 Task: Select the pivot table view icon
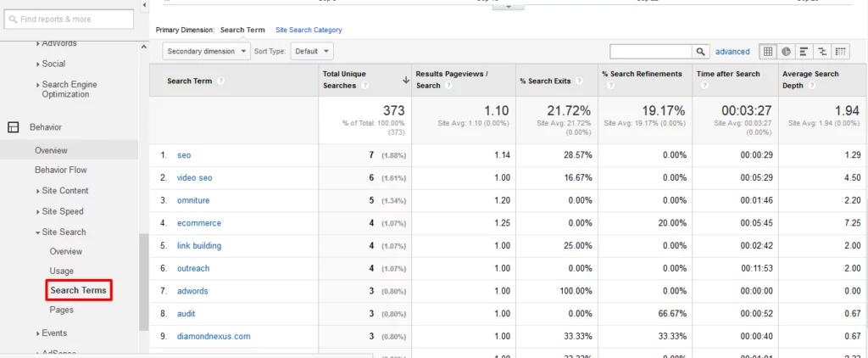[841, 52]
